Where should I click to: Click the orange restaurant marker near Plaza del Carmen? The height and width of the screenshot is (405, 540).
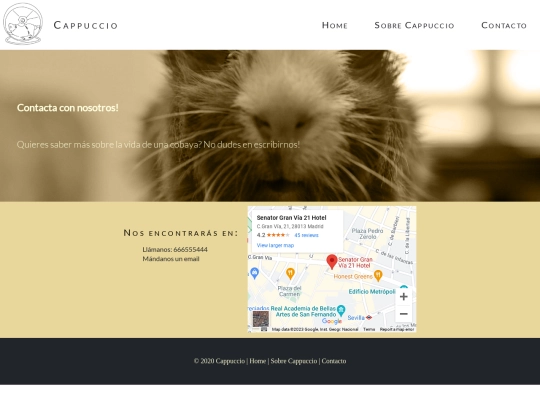[x=290, y=273]
